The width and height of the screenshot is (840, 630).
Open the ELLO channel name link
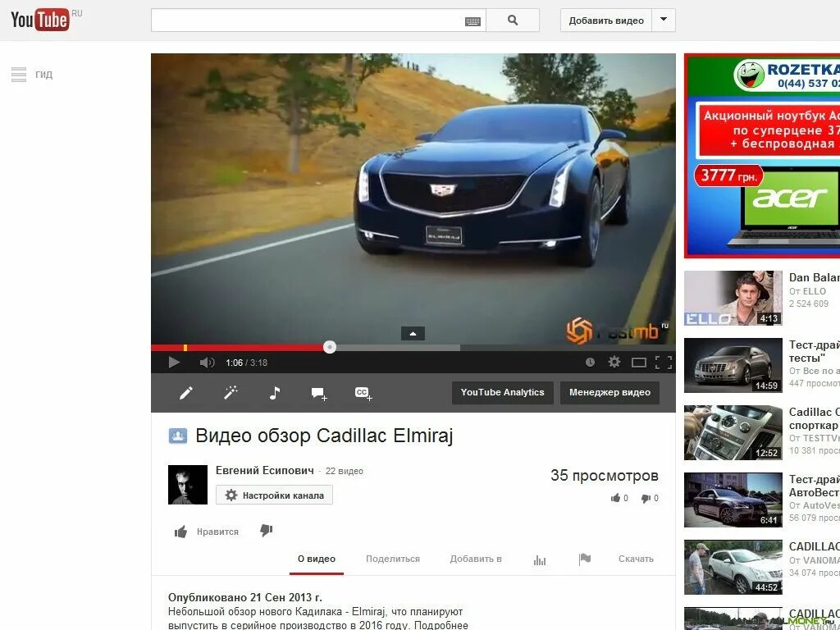[x=814, y=291]
